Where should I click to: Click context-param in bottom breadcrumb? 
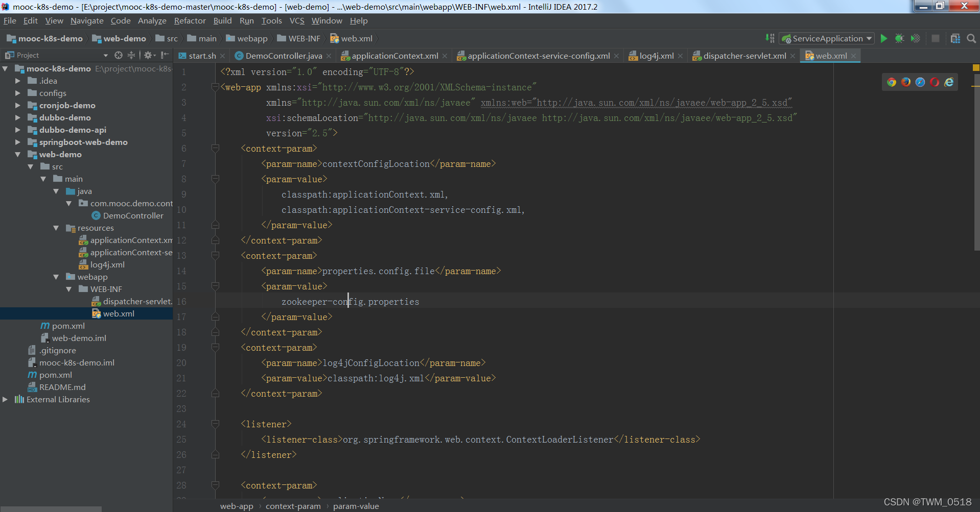293,506
